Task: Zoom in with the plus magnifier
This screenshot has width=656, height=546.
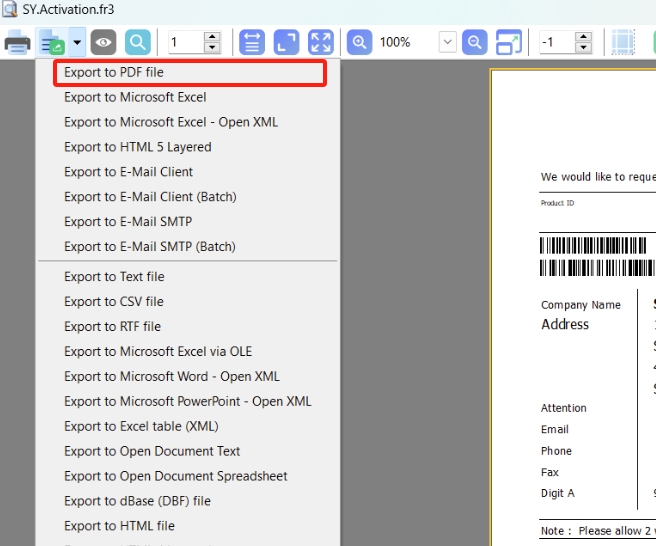Action: click(x=359, y=42)
